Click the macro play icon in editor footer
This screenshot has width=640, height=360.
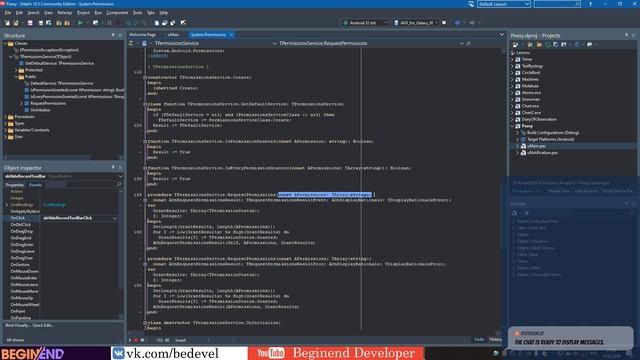pos(130,340)
